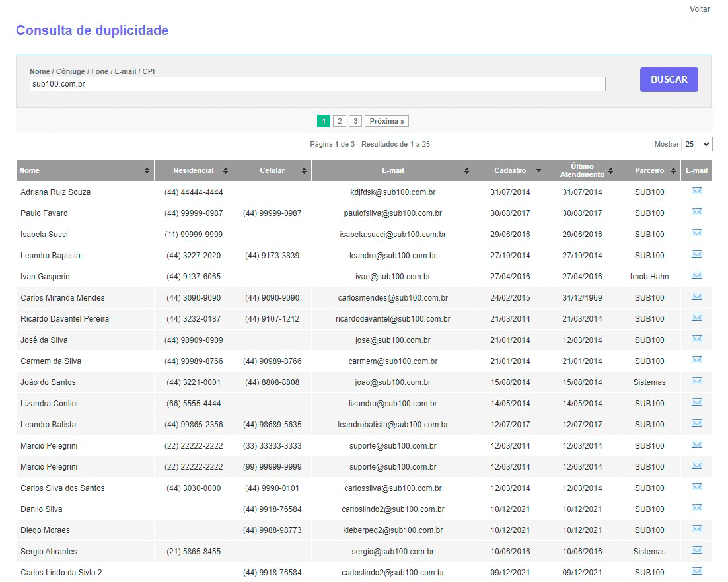This screenshot has height=582, width=728.
Task: Sort table by Celular column header
Action: point(272,170)
